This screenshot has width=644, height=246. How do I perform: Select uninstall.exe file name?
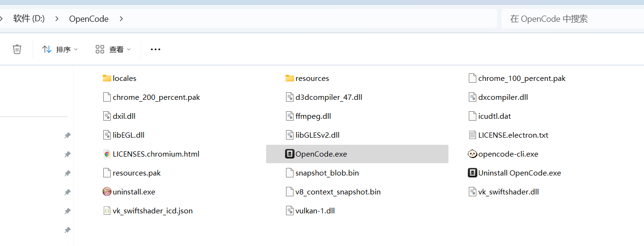[134, 192]
